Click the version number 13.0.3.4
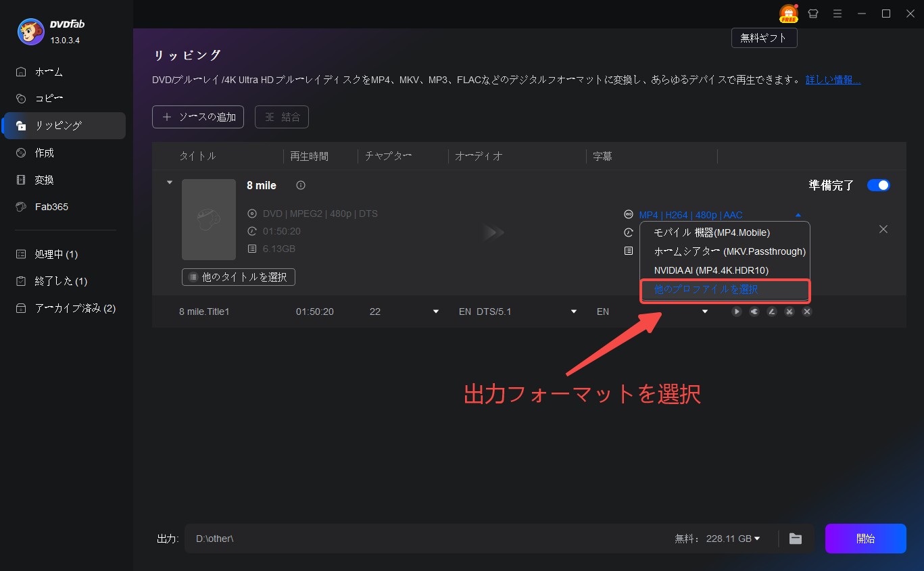Screen dimensions: 924x571 pyautogui.click(x=65, y=40)
